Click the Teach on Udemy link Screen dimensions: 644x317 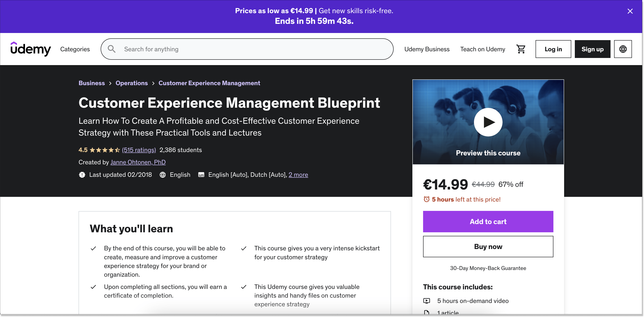(x=483, y=48)
